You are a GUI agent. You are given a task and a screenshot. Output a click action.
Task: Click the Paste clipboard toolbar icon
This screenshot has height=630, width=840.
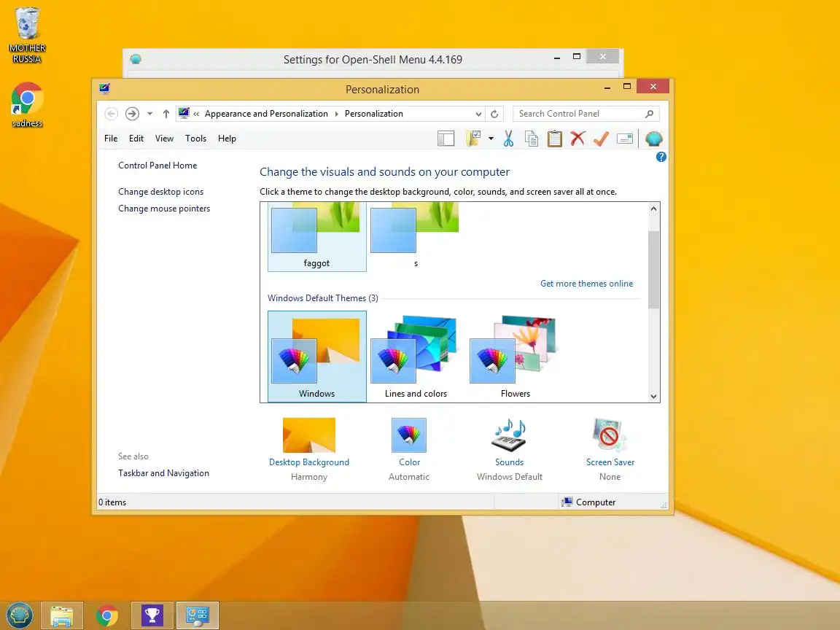(x=554, y=139)
